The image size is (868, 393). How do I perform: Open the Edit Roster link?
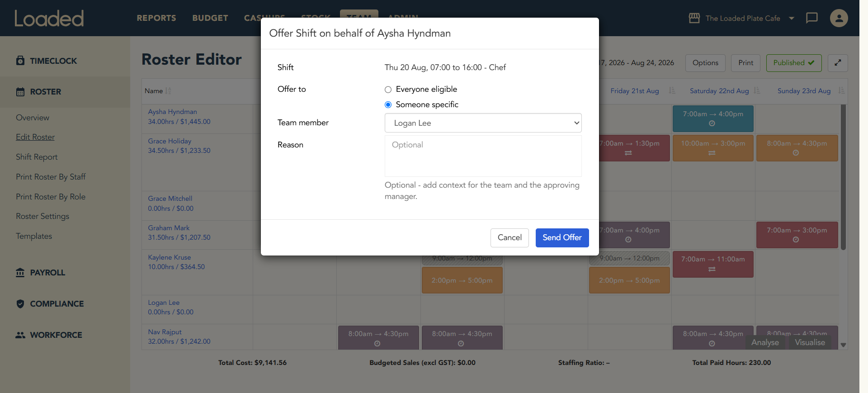point(35,137)
